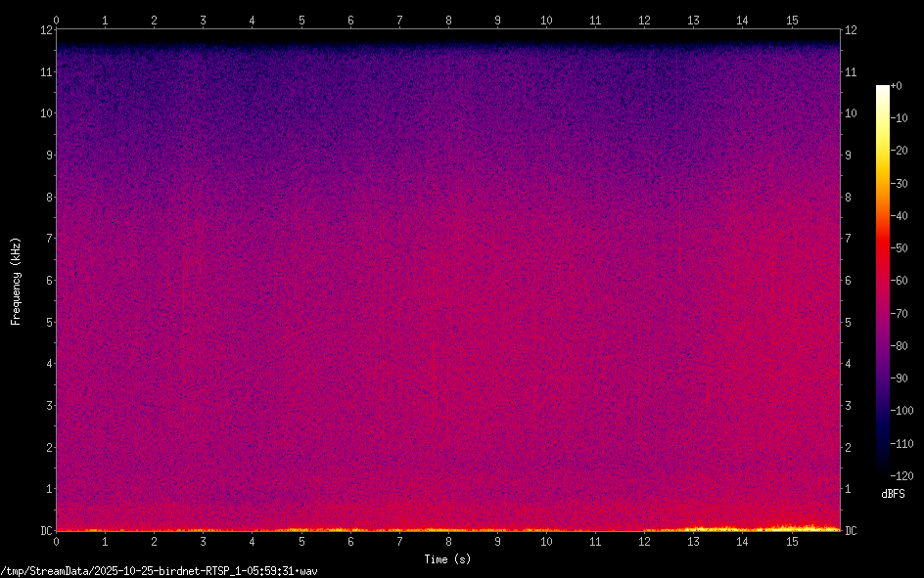Click the 12 kHz label on left frequency axis
Viewport: 924px width, 578px height.
coord(43,30)
